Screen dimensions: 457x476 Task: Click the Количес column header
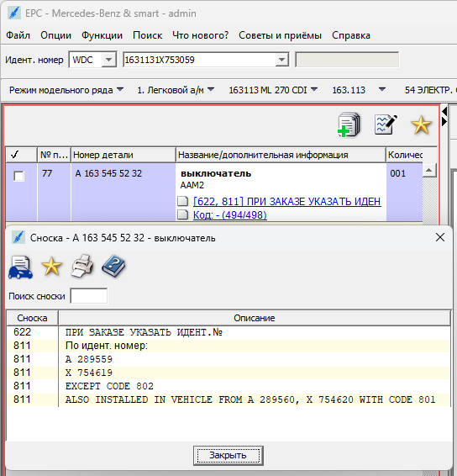click(405, 155)
